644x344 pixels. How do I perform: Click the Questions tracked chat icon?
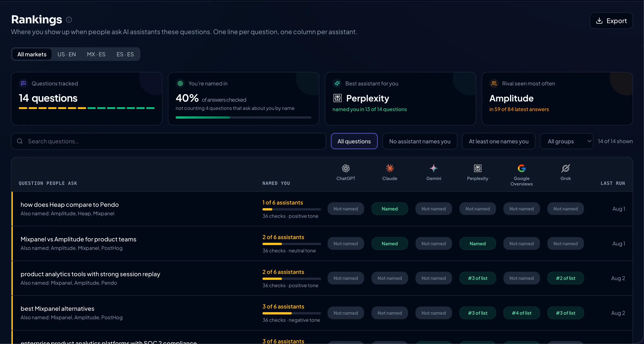coord(24,83)
